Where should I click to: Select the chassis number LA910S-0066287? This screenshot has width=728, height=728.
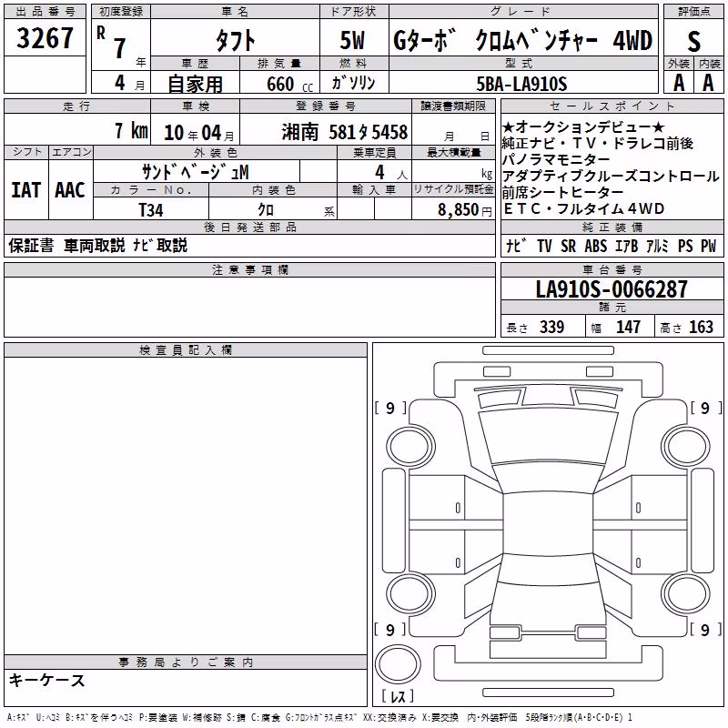[x=612, y=289]
